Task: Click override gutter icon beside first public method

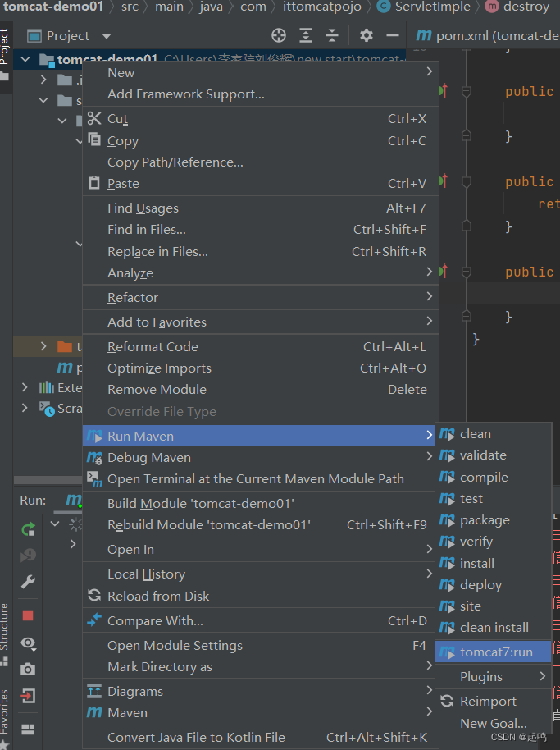Action: 444,90
